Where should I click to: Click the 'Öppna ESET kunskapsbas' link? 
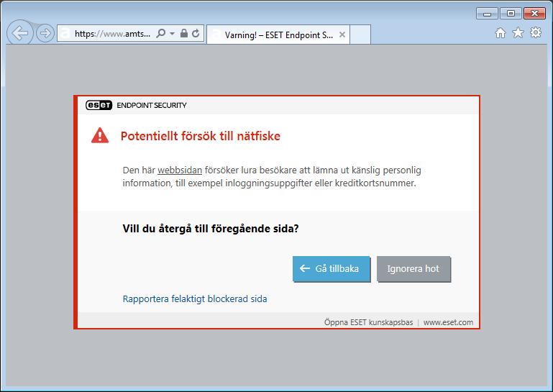[x=368, y=322]
